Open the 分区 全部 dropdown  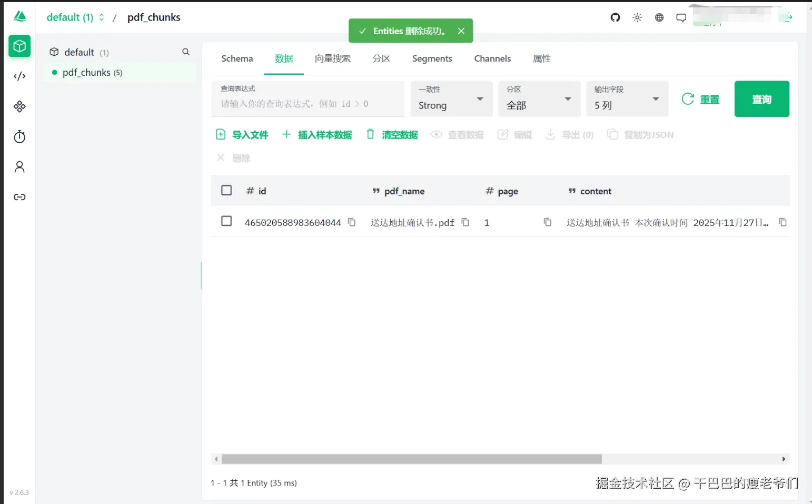[539, 99]
